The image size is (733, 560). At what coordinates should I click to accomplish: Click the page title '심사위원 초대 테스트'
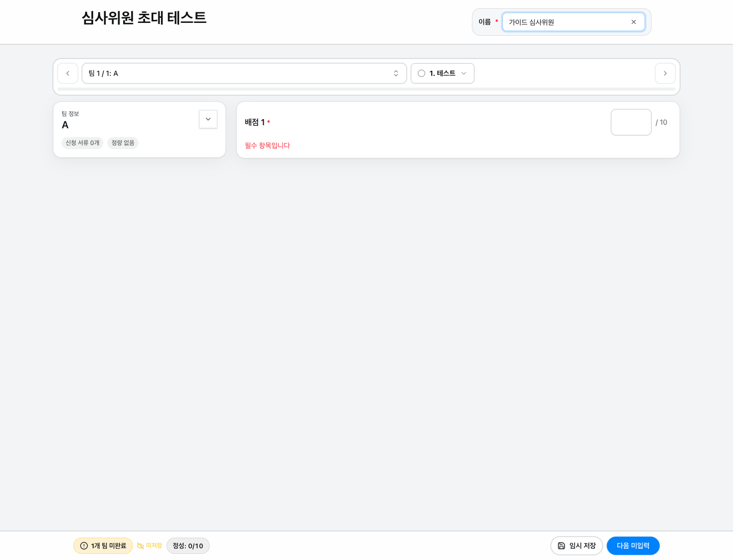(144, 18)
